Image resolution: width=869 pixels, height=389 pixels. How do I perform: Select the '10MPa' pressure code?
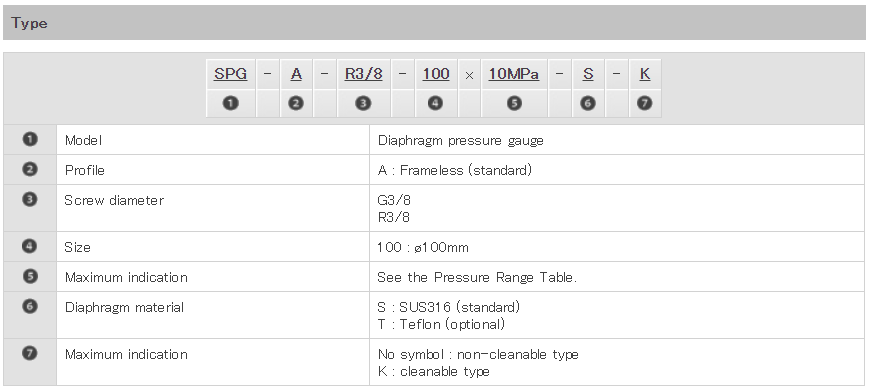[514, 74]
